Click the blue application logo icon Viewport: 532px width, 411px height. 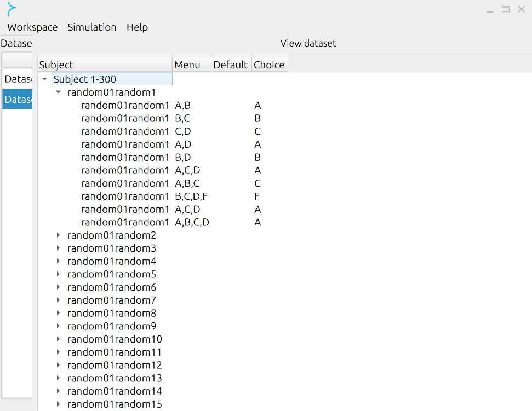pyautogui.click(x=12, y=9)
